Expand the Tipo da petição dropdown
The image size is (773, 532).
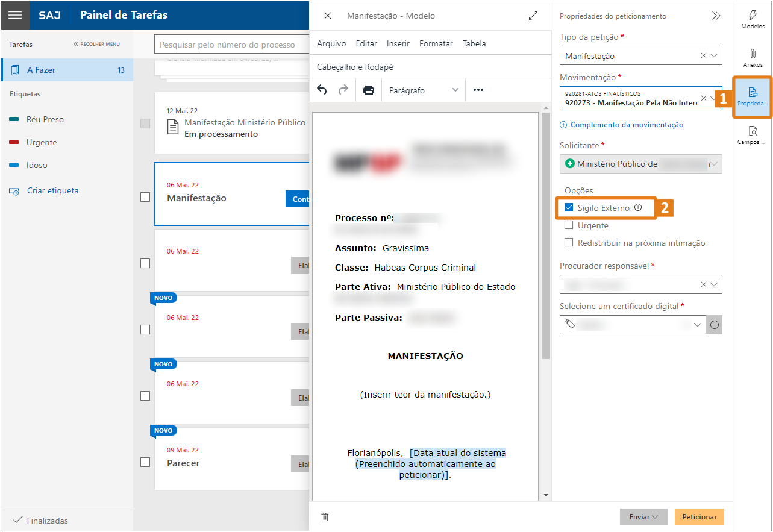pyautogui.click(x=715, y=56)
